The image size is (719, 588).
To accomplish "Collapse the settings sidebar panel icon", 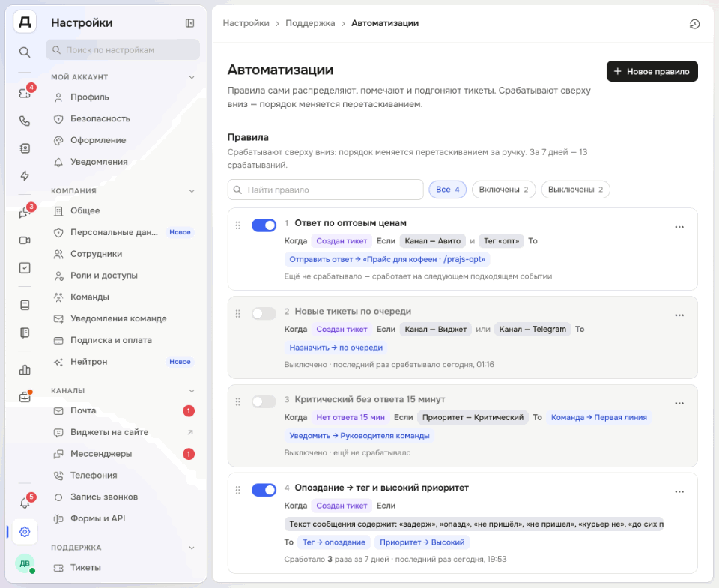I will click(x=189, y=23).
